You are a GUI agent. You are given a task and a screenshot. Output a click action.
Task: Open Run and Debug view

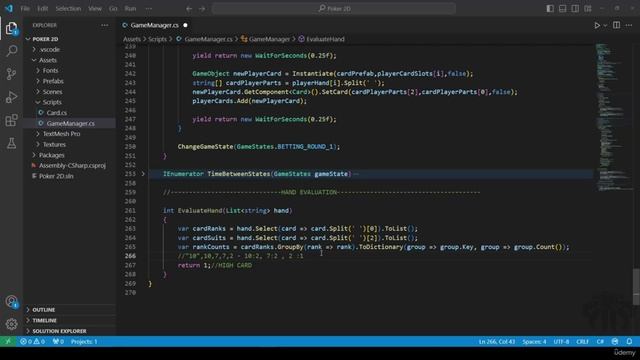(x=11, y=97)
